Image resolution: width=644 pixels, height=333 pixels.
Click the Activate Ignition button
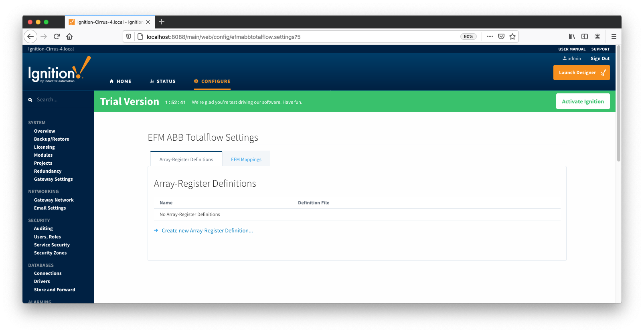click(583, 101)
